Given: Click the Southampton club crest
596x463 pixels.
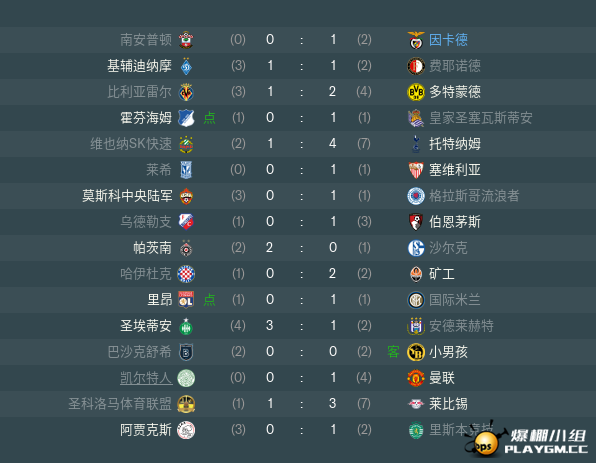Looking at the screenshot, I should point(186,40).
